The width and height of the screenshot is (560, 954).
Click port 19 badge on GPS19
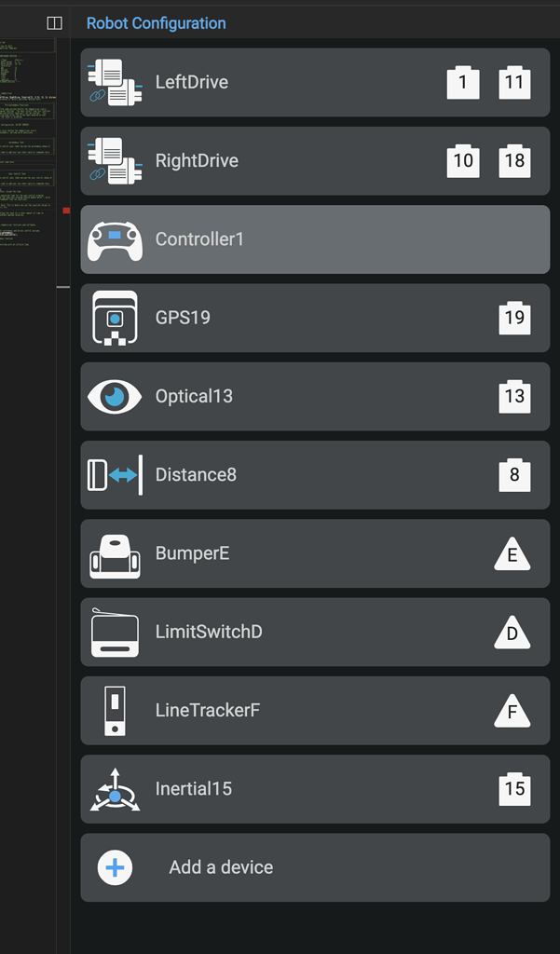coord(514,319)
